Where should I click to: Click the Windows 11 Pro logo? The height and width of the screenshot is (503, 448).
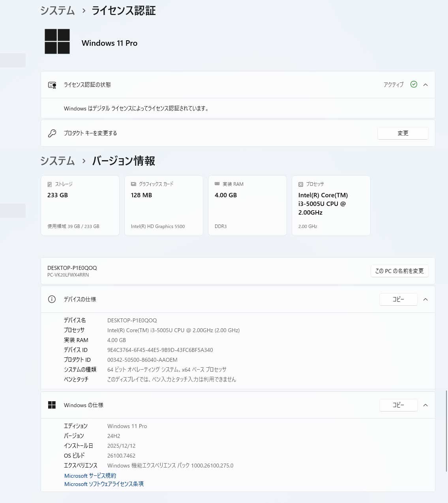57,41
